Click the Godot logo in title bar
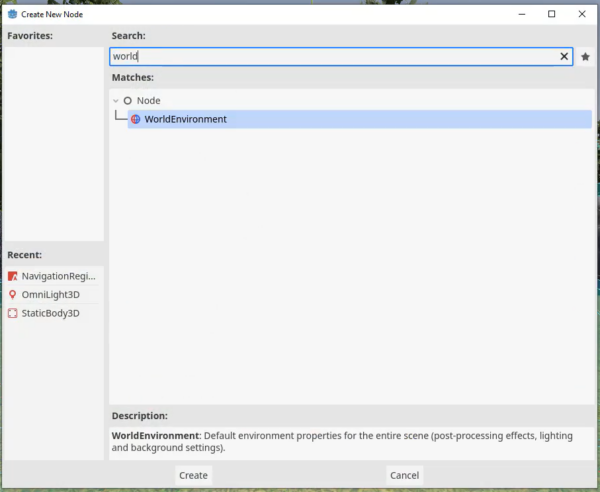 (x=12, y=14)
